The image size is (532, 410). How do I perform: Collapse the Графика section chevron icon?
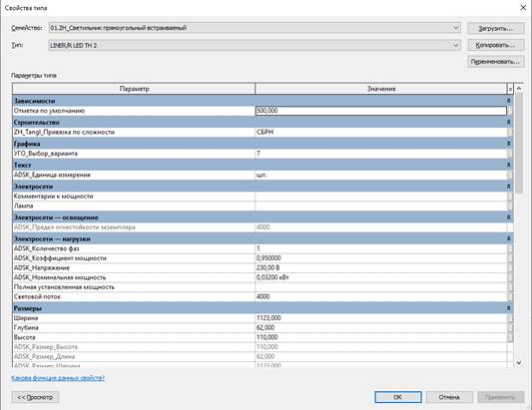pos(509,144)
